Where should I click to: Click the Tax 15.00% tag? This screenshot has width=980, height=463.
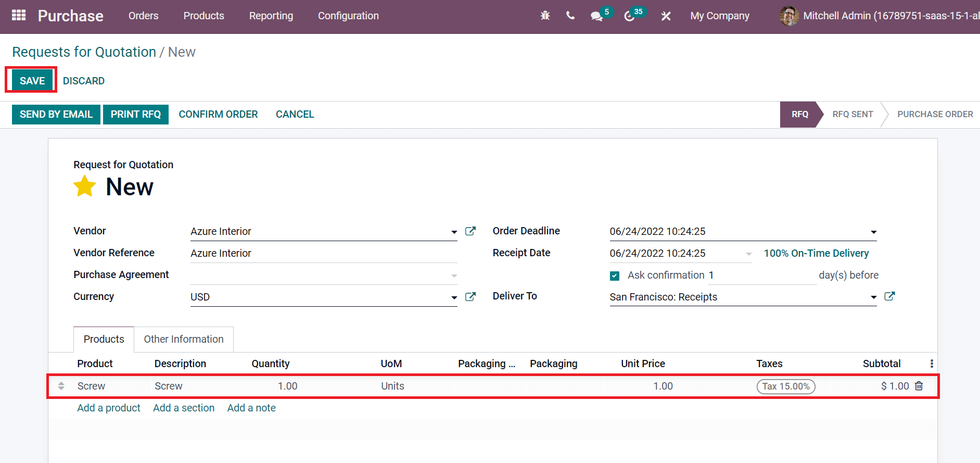click(x=786, y=386)
